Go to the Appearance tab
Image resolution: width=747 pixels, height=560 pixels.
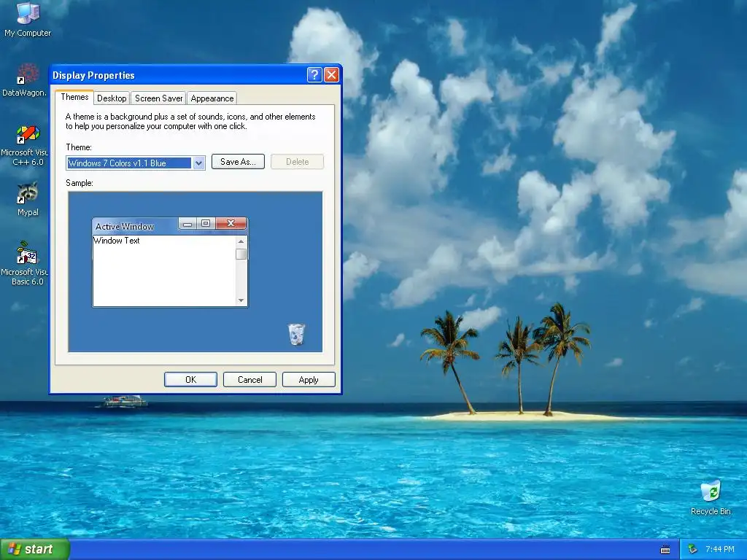[x=212, y=98]
